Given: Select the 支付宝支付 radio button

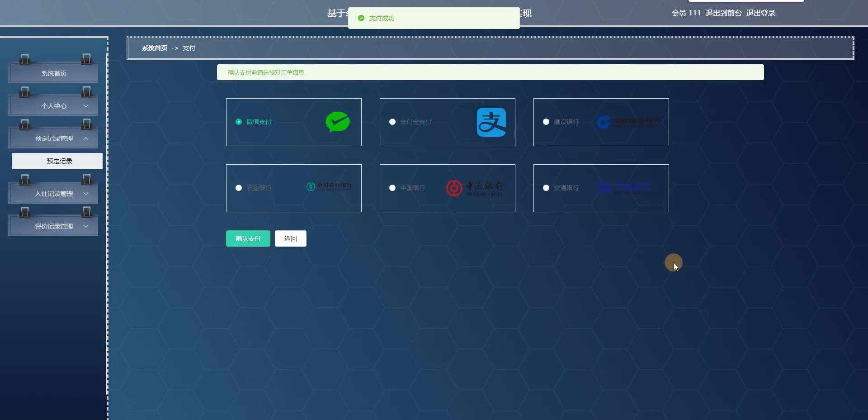Looking at the screenshot, I should click(392, 122).
